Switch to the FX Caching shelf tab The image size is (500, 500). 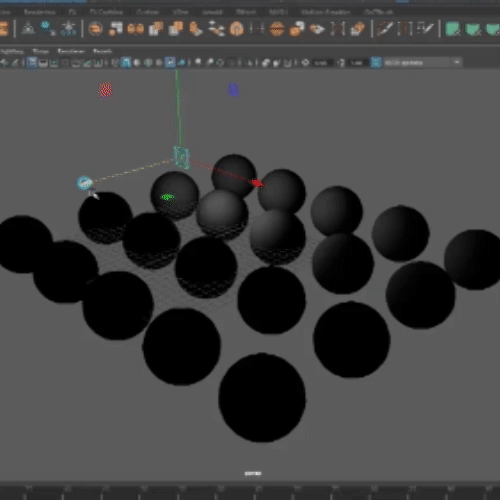tap(106, 12)
